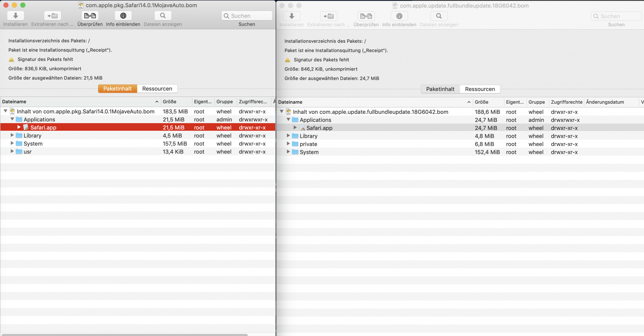
Task: Click private folder icon in fullbundleupdate.18G6042 window
Action: [x=295, y=144]
